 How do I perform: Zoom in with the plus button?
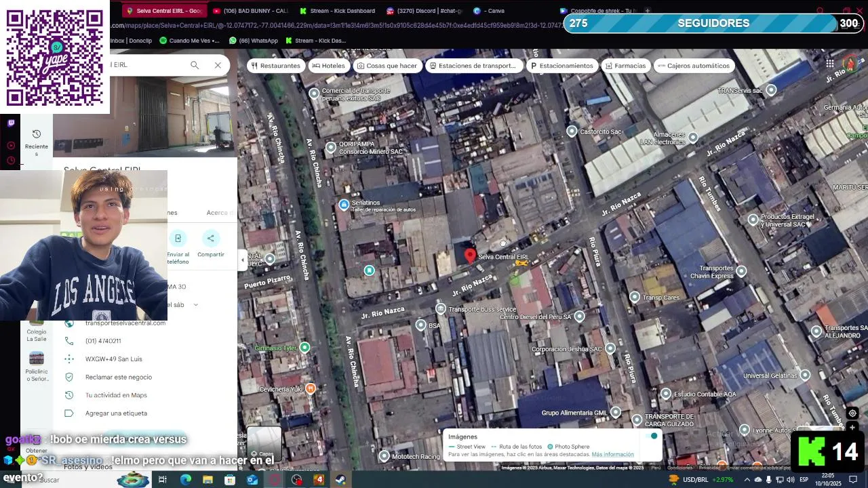pos(852,428)
